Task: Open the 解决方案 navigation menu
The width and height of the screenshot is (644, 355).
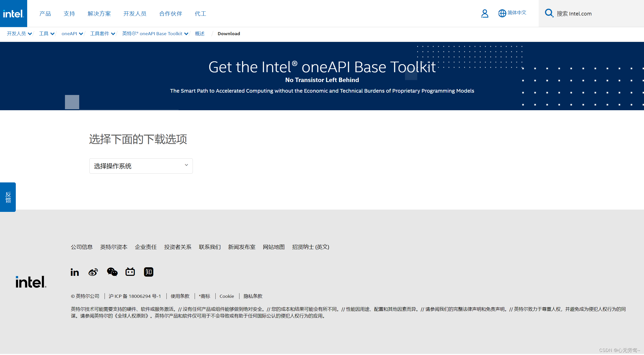Action: (99, 13)
